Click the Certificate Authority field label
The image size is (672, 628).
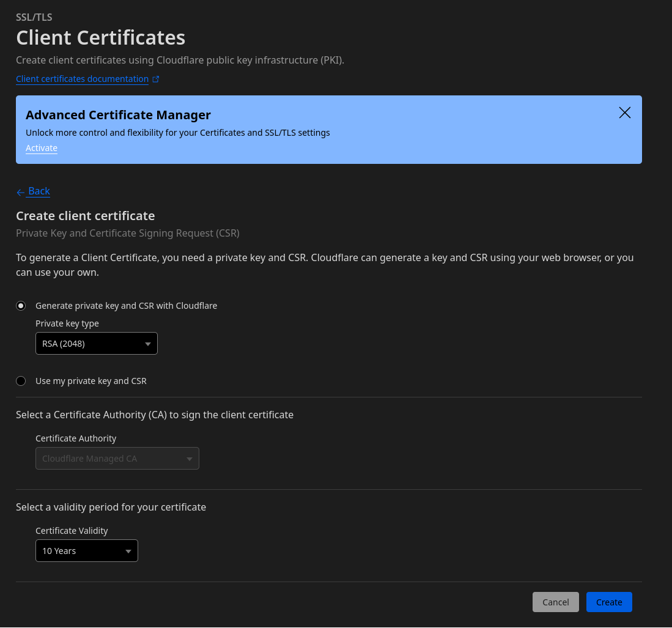(76, 438)
